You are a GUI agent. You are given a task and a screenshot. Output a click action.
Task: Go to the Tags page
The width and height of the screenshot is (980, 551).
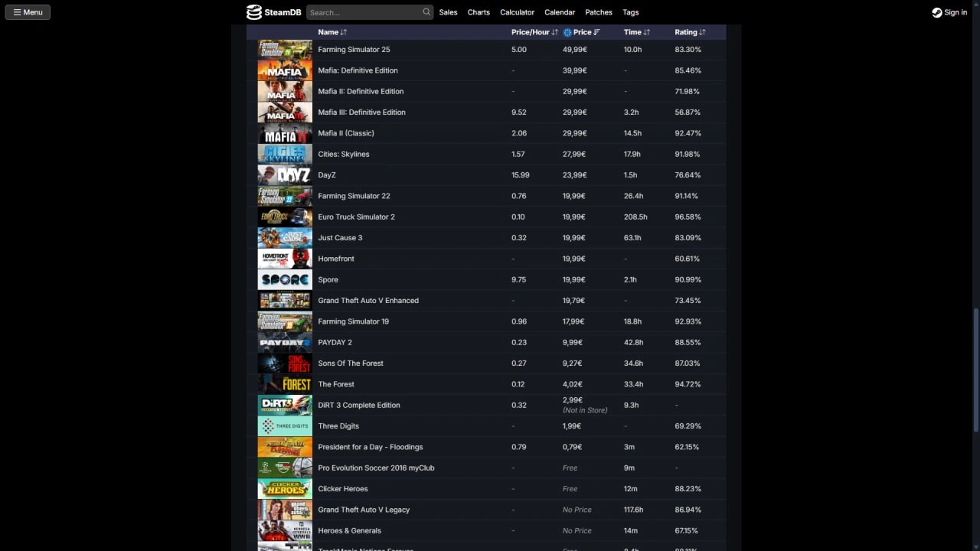coord(631,12)
